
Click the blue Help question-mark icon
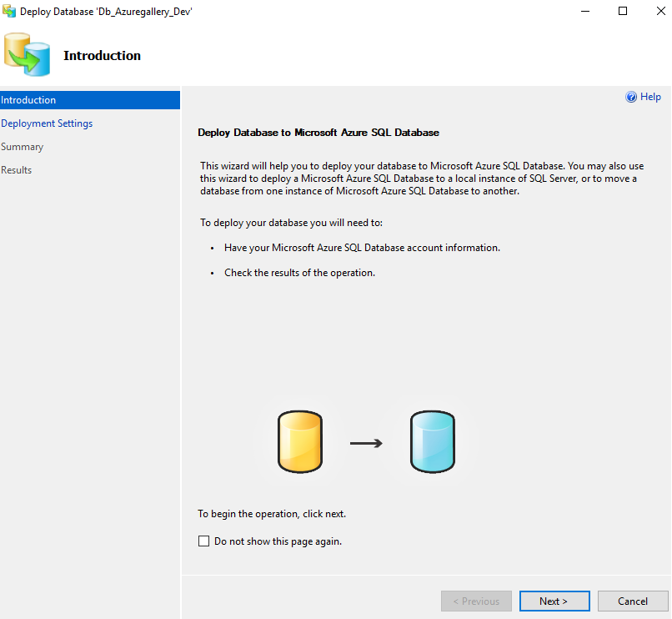[x=631, y=97]
